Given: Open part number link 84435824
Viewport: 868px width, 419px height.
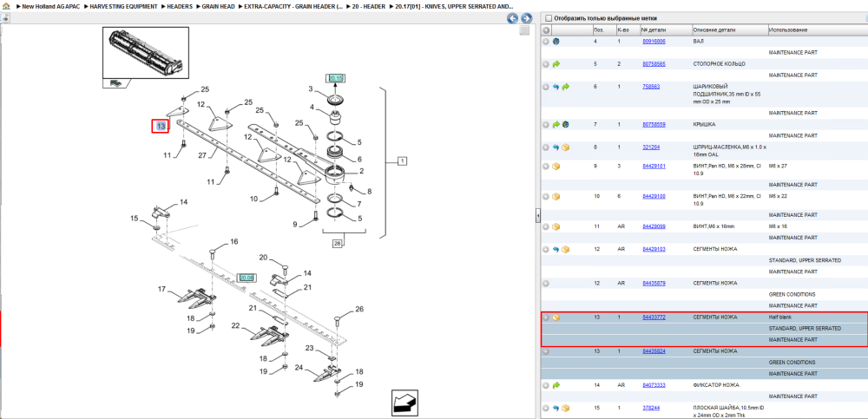Looking at the screenshot, I should point(654,351).
